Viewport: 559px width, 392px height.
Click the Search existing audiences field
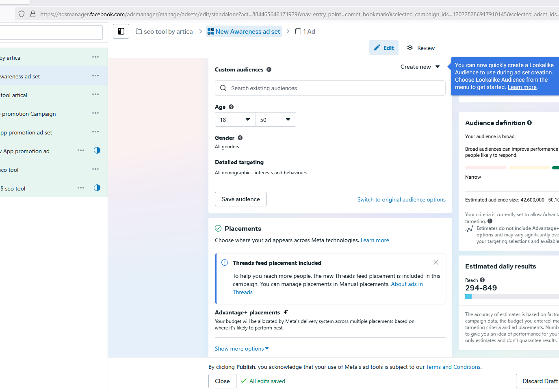330,88
